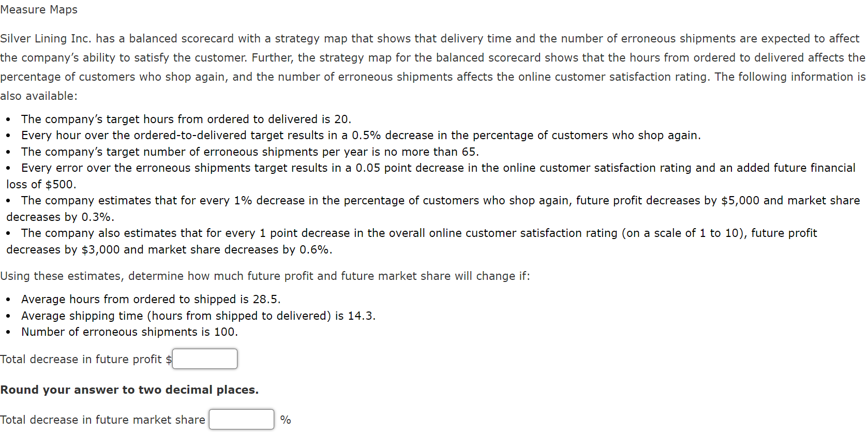This screenshot has width=868, height=432.
Task: Click the market share input field
Action: click(x=241, y=419)
